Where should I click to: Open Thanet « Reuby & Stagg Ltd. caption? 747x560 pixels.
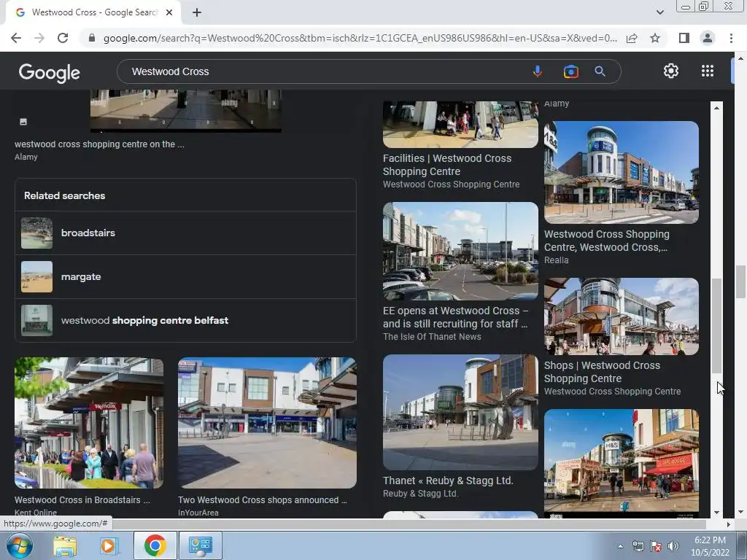tap(448, 481)
